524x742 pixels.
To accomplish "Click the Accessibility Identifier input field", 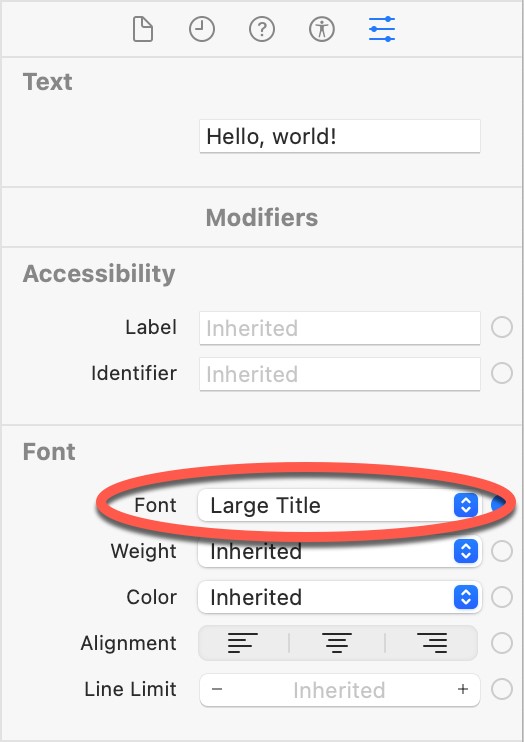I will coord(339,374).
